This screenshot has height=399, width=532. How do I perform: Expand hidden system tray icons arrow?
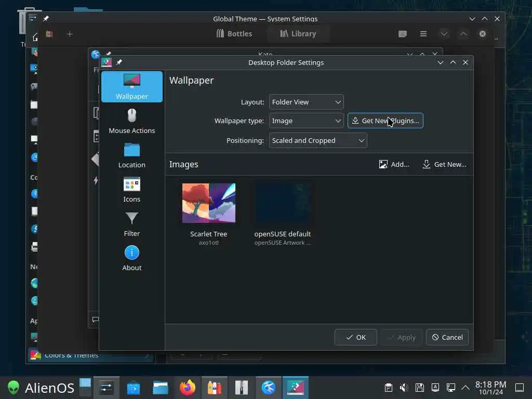click(465, 388)
